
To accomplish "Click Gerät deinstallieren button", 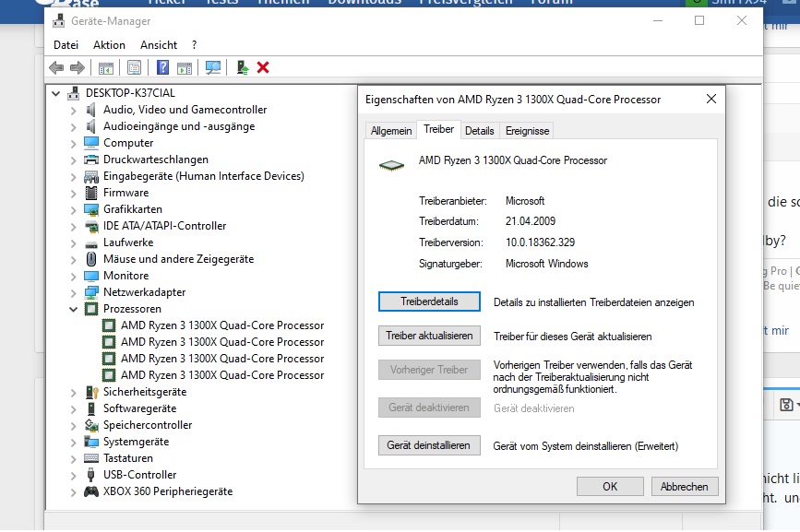I will click(429, 444).
